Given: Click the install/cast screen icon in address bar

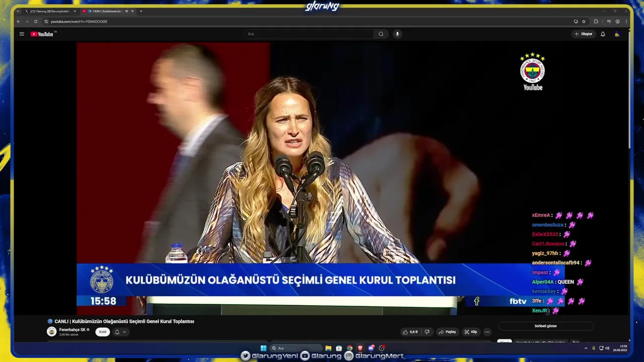Looking at the screenshot, I should click(576, 22).
